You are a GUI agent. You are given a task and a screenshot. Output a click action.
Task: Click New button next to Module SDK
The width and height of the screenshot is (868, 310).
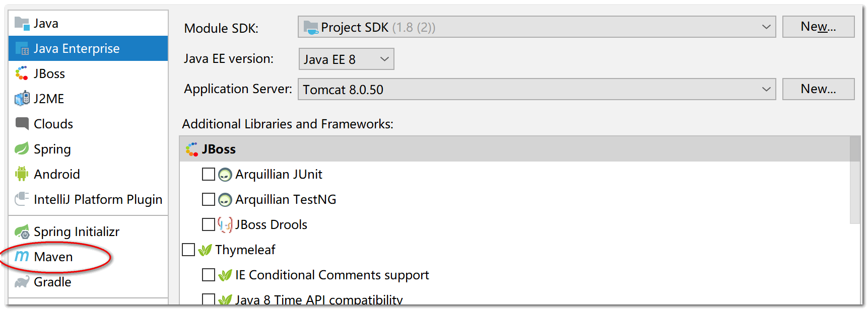(817, 26)
